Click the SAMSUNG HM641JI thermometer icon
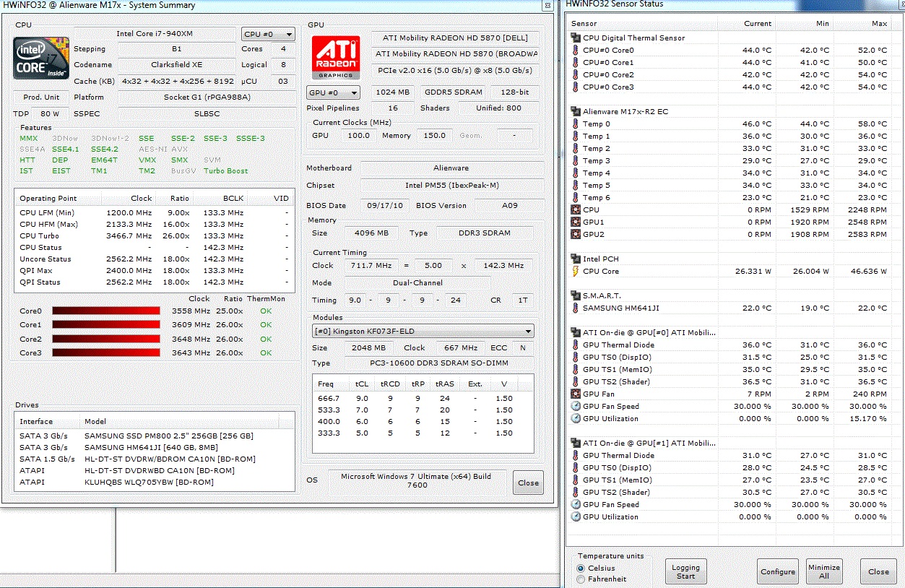 (575, 308)
